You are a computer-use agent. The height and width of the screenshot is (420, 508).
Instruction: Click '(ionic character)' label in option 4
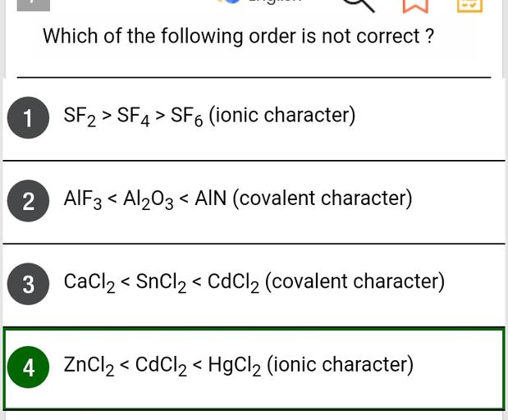click(x=340, y=365)
